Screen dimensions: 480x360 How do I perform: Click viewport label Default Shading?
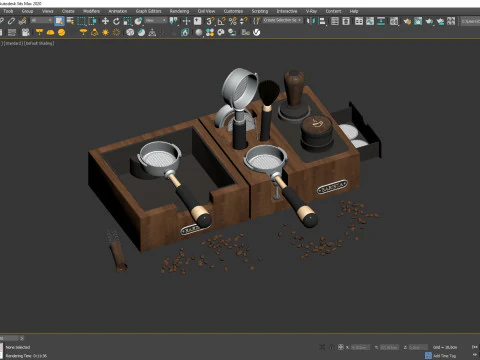pos(39,43)
